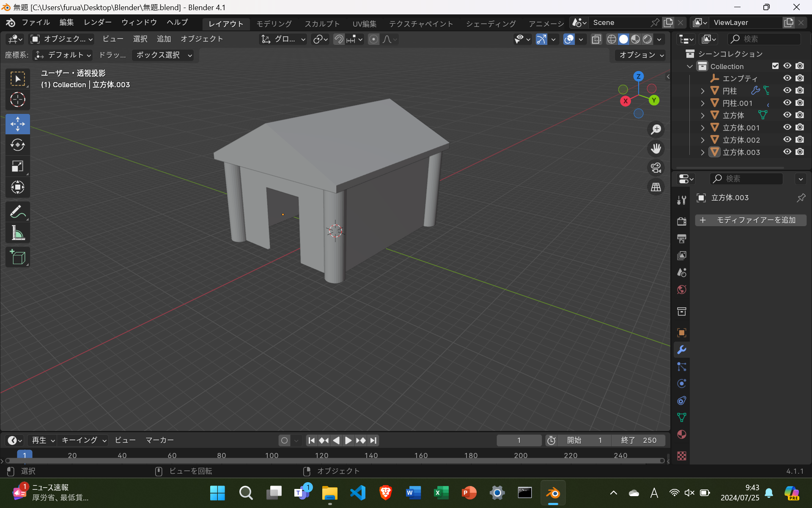Select the Measure tool
The image size is (812, 508).
pyautogui.click(x=17, y=233)
